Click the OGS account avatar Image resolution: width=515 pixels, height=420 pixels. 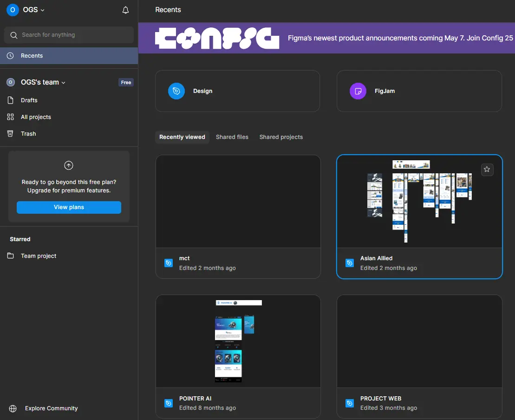click(13, 10)
